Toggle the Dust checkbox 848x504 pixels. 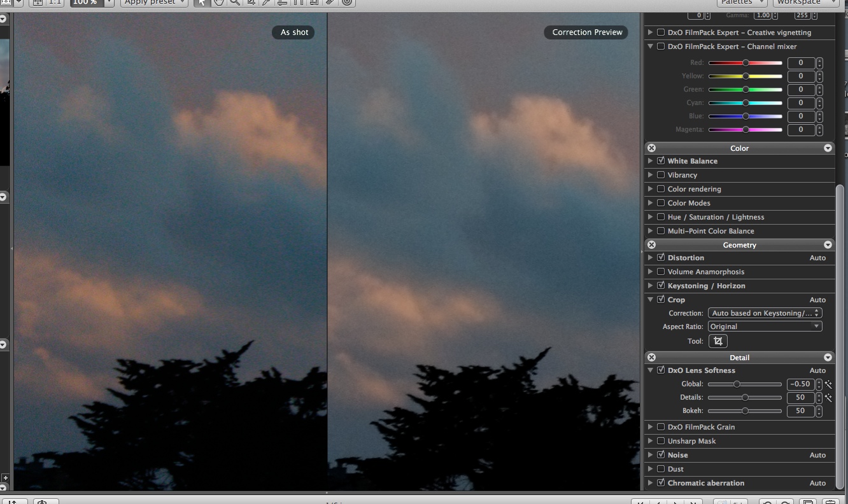tap(661, 469)
